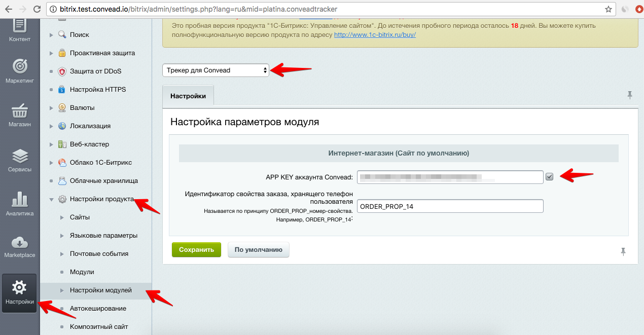This screenshot has width=644, height=335.
Task: Collapse the Настройки продукта node
Action: pyautogui.click(x=51, y=199)
